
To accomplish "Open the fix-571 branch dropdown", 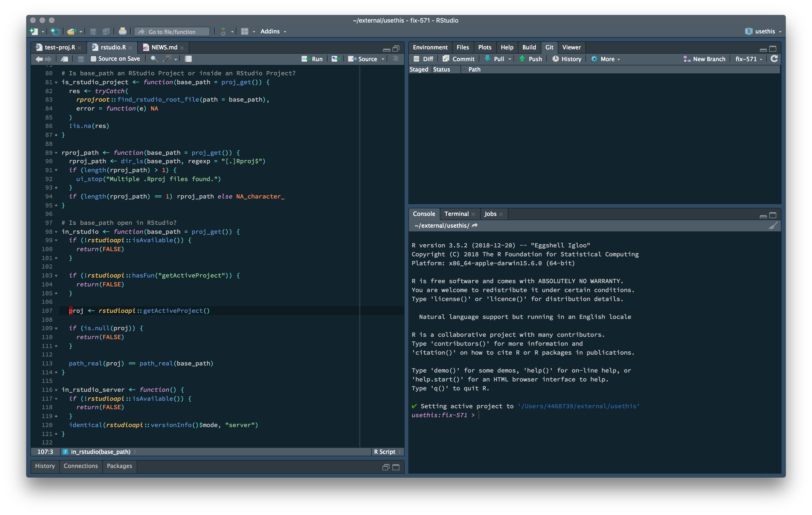I will point(749,59).
